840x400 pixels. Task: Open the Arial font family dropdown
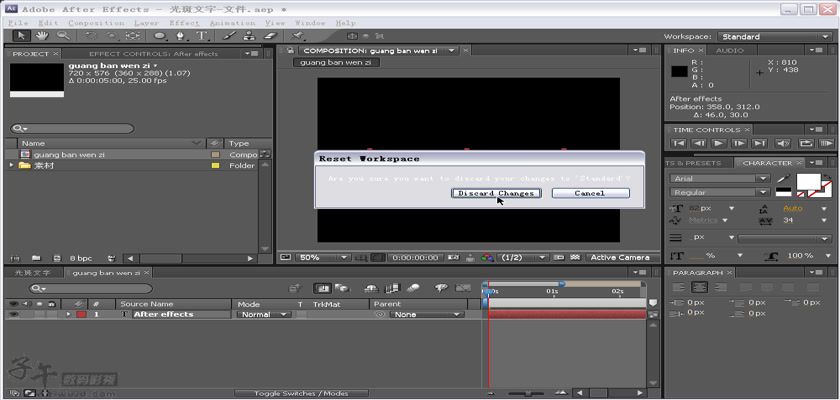(719, 178)
